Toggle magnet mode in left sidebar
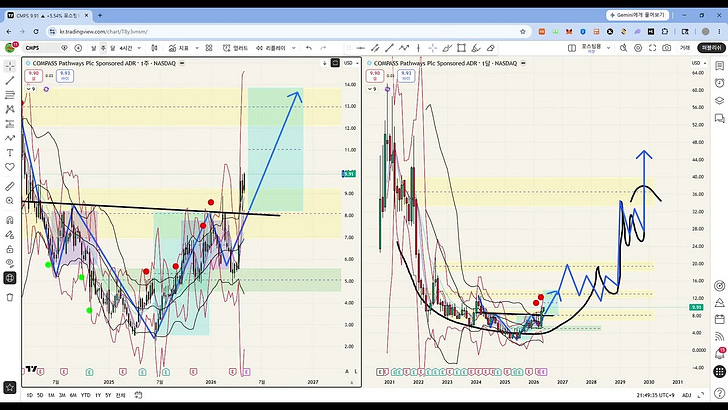Viewport: 728px width, 410px height. click(x=10, y=220)
